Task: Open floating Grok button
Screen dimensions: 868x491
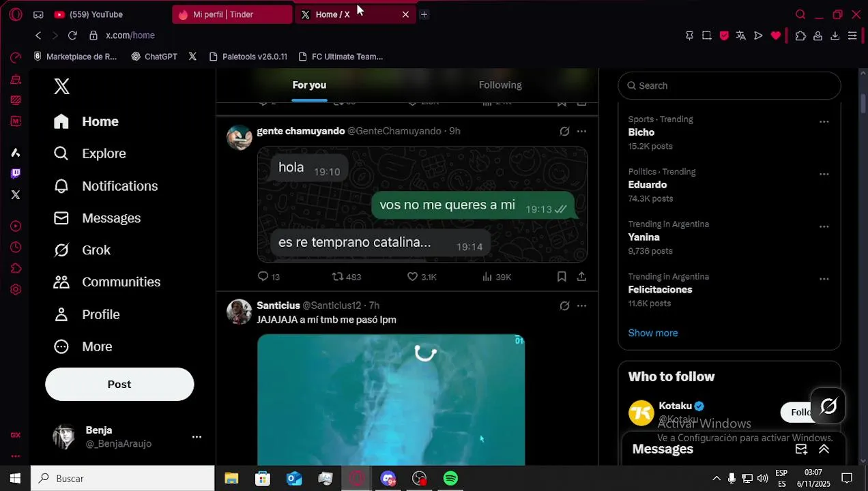Action: (x=828, y=407)
